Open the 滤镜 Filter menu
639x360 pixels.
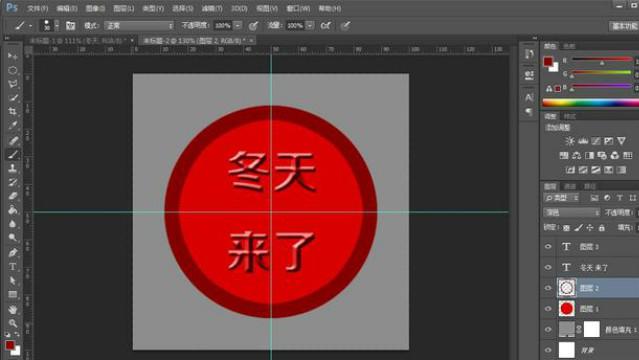click(212, 8)
